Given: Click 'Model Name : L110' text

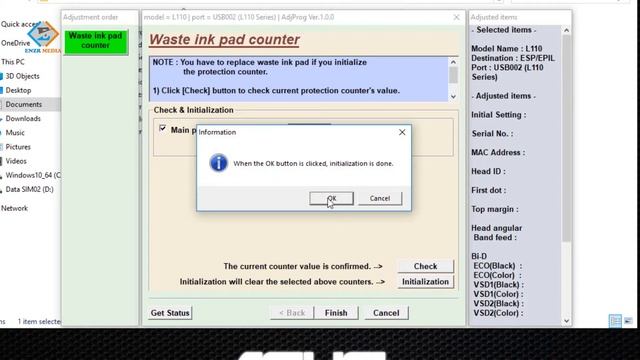Looking at the screenshot, I should (x=507, y=49).
